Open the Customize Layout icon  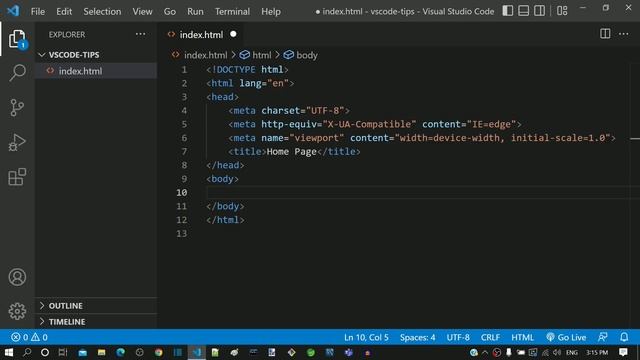pos(562,11)
